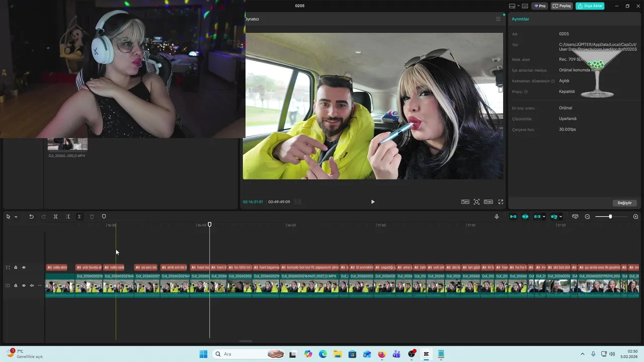Open the keyboard shortcuts icon in title bar
Viewport: 644px width, 362px height.
tap(525, 6)
